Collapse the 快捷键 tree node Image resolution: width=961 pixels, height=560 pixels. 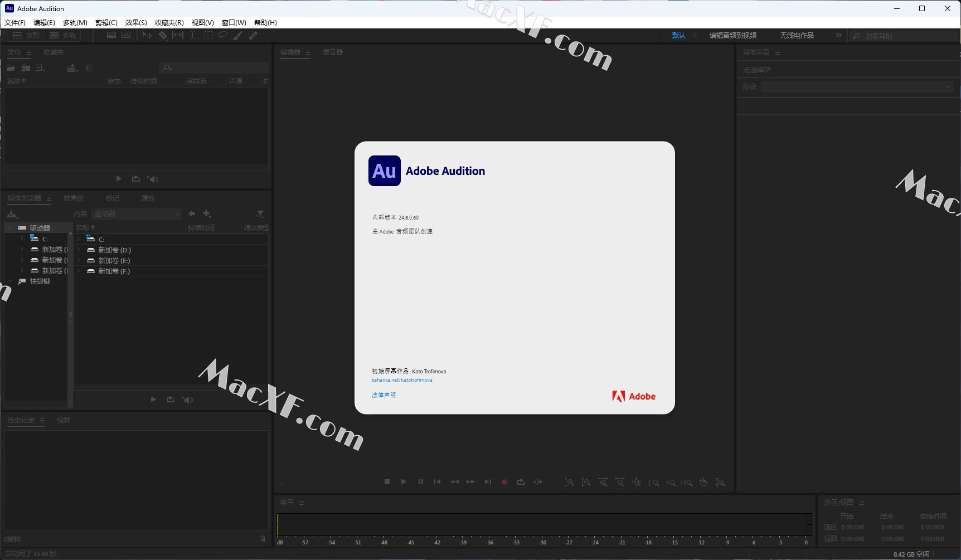point(11,281)
